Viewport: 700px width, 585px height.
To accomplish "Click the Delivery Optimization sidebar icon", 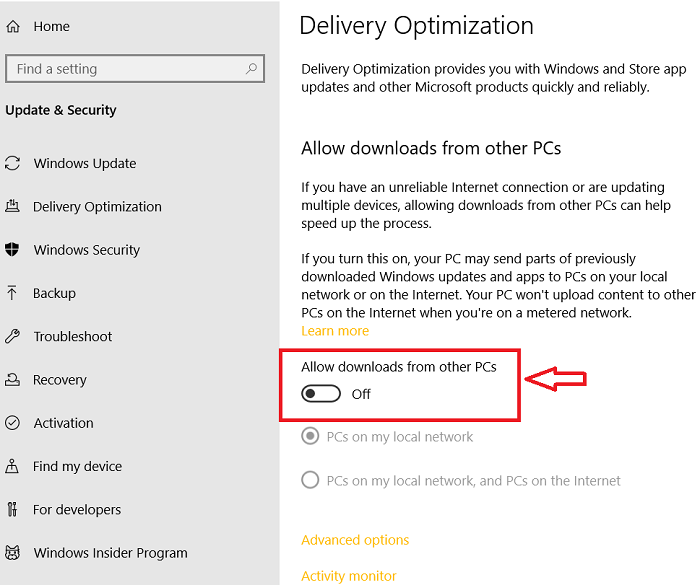I will [12, 206].
